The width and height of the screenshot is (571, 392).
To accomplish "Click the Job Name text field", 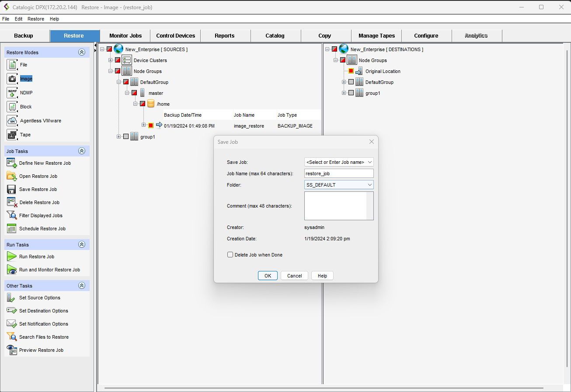I will [x=339, y=173].
